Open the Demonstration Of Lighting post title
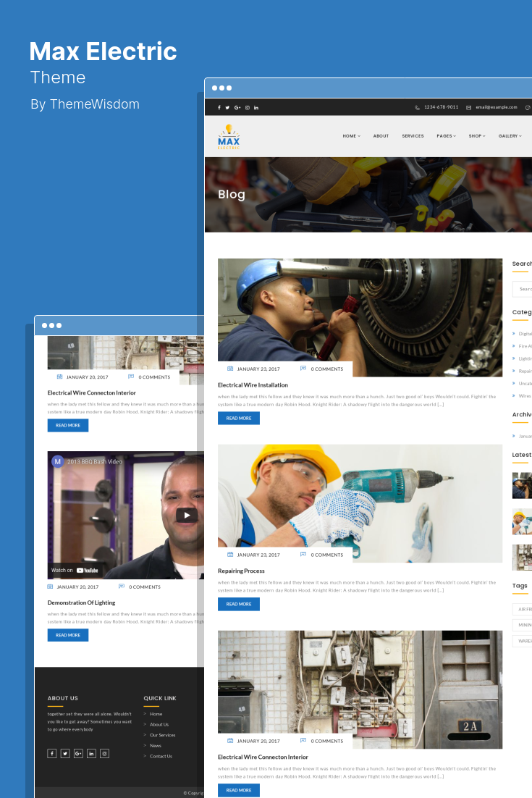 pyautogui.click(x=81, y=602)
